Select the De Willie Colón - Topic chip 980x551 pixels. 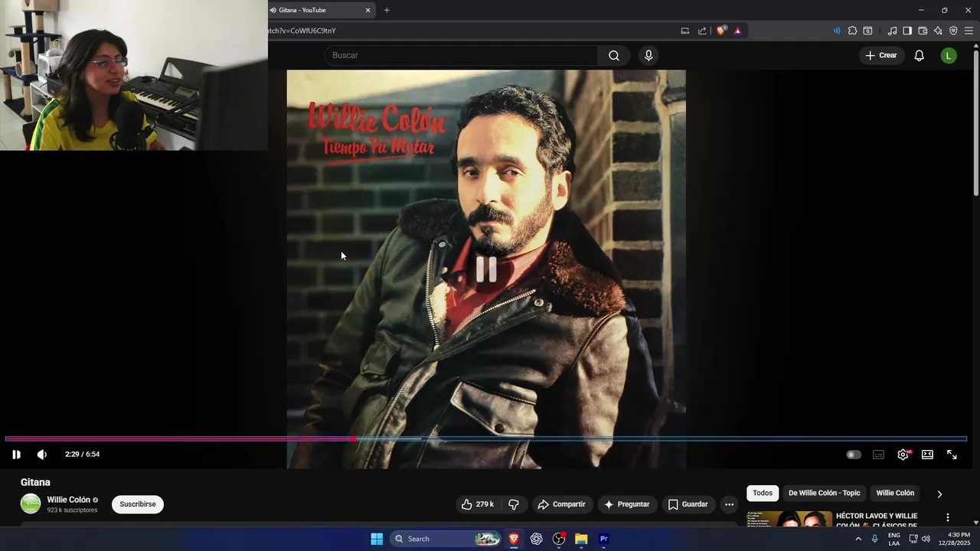[x=825, y=494]
